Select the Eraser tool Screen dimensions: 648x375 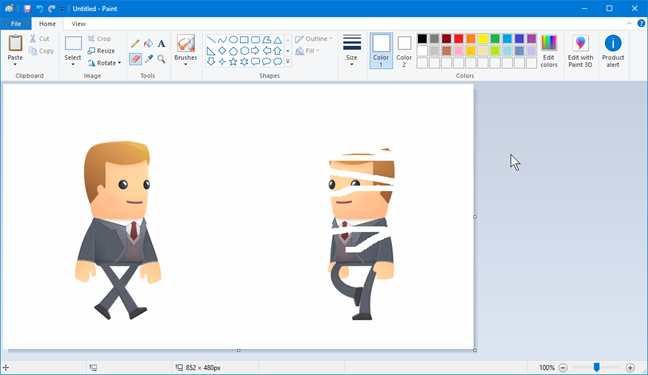135,59
